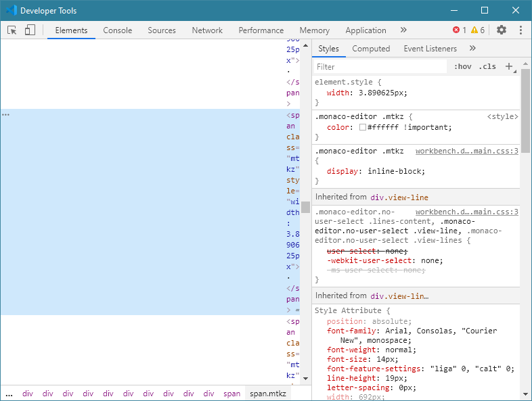Toggle the device toolbar icon
The image size is (532, 401).
[30, 30]
